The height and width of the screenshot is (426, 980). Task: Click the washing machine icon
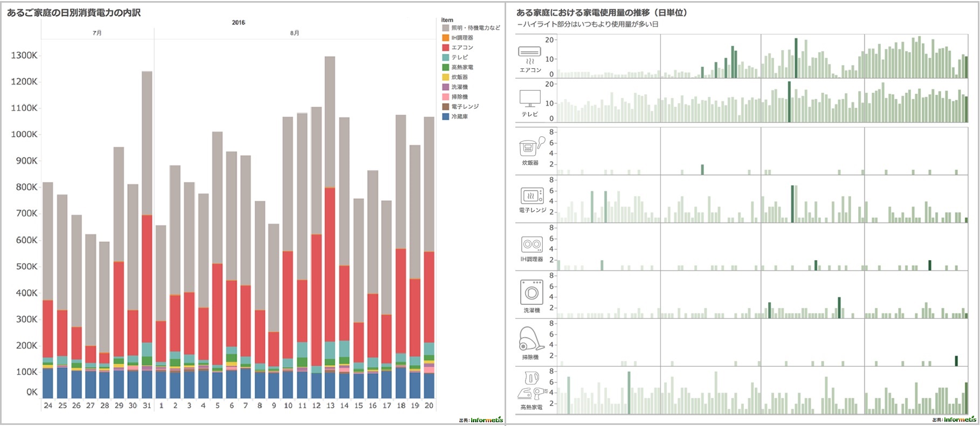(x=532, y=292)
